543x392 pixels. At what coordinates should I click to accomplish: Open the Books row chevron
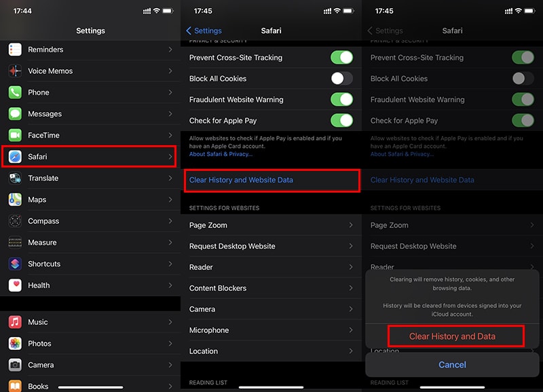coord(170,386)
